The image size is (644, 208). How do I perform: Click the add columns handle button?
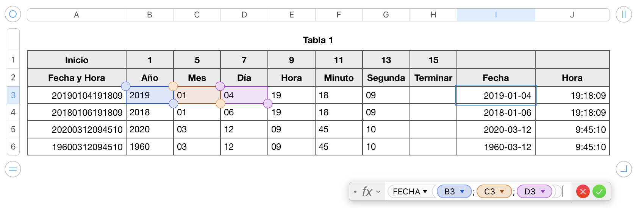624,14
